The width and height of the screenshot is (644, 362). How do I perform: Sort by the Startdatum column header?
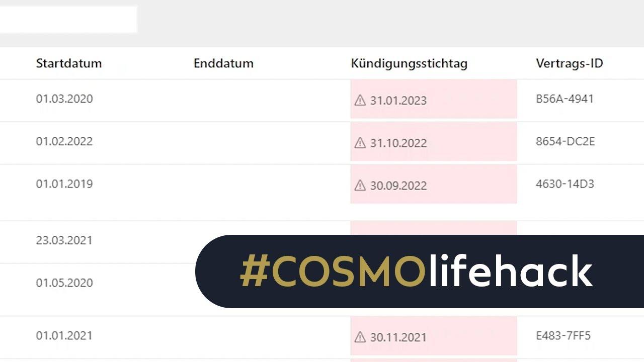[69, 63]
